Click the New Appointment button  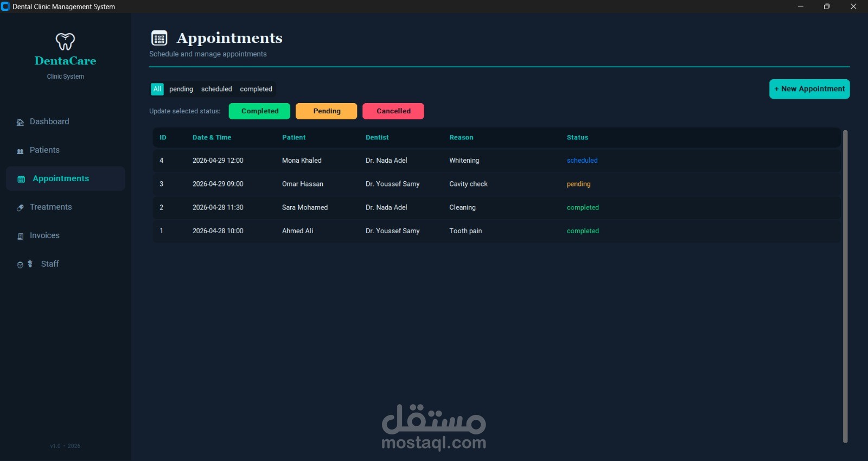[809, 89]
